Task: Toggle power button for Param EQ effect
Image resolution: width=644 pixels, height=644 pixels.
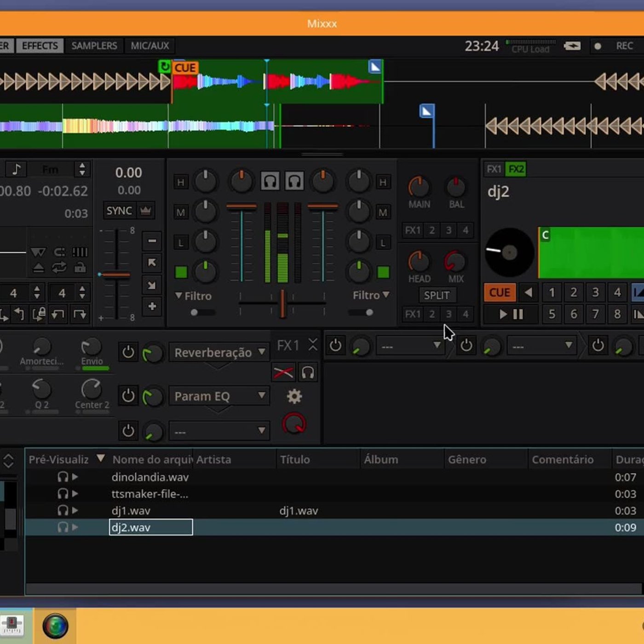Action: [128, 396]
